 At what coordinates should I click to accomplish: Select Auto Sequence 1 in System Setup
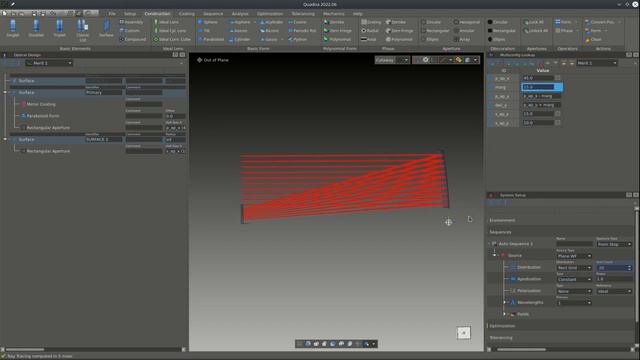pyautogui.click(x=515, y=244)
